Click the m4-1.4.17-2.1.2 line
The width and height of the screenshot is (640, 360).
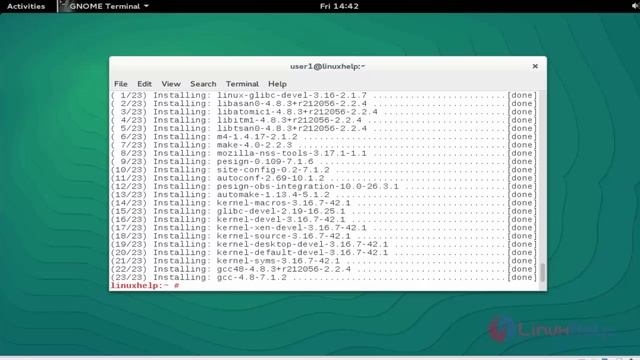click(x=324, y=137)
